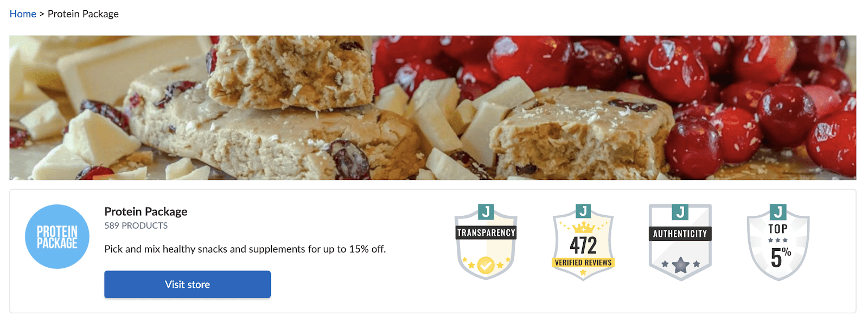Click the Protein Package breadcrumb text
868x322 pixels.
click(83, 14)
